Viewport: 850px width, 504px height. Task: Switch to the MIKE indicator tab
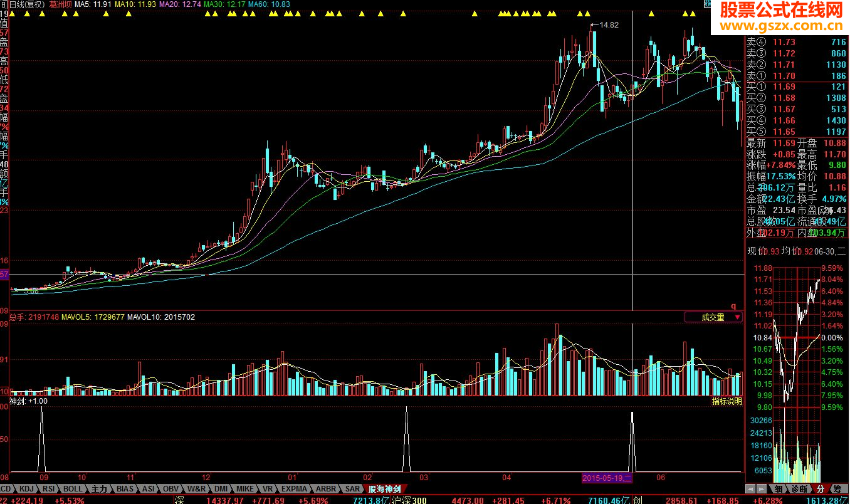click(244, 488)
